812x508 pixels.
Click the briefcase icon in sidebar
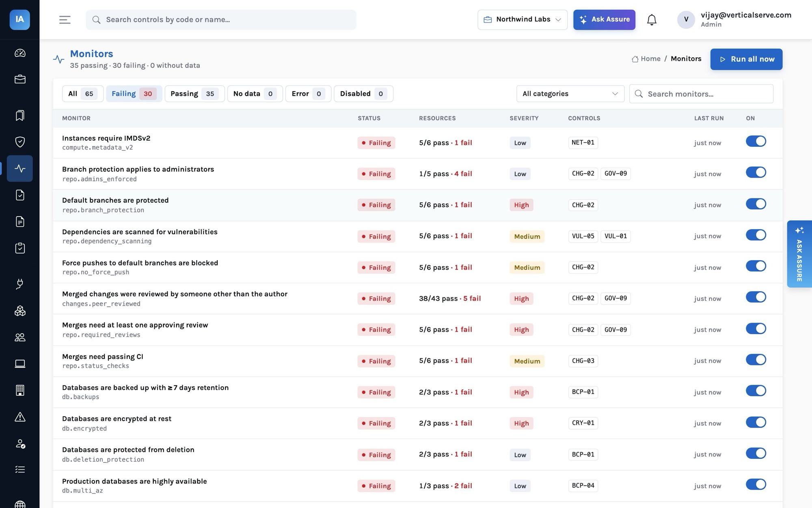click(20, 79)
